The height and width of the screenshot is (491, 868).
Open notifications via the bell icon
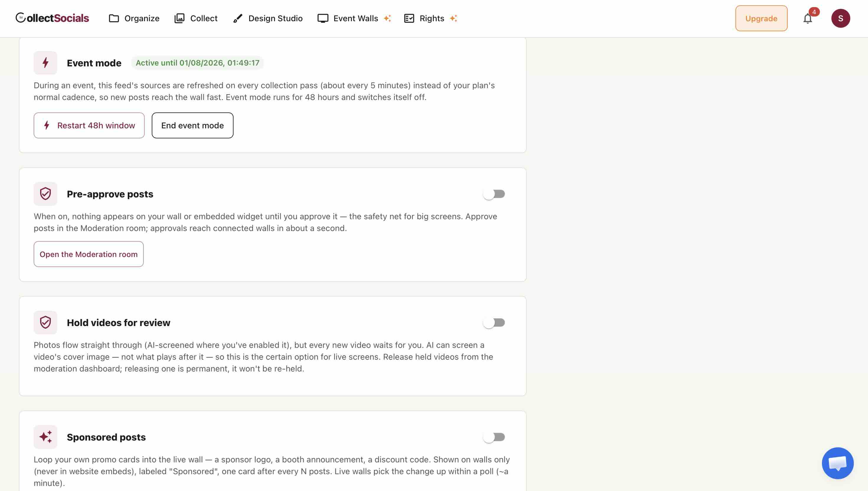[x=807, y=19]
